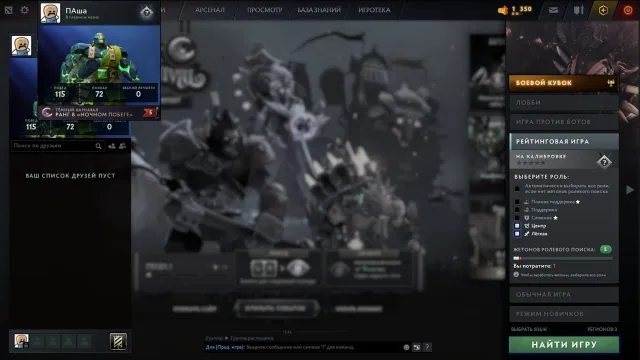This screenshot has height=360, width=640.
Task: Open the АРСЕНАЛ tab
Action: [210, 10]
